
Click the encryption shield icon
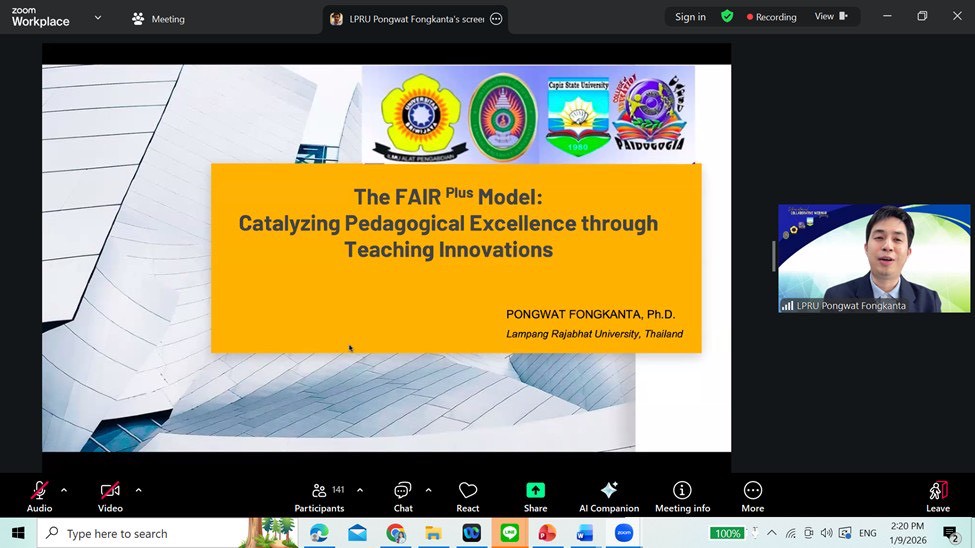[x=727, y=17]
